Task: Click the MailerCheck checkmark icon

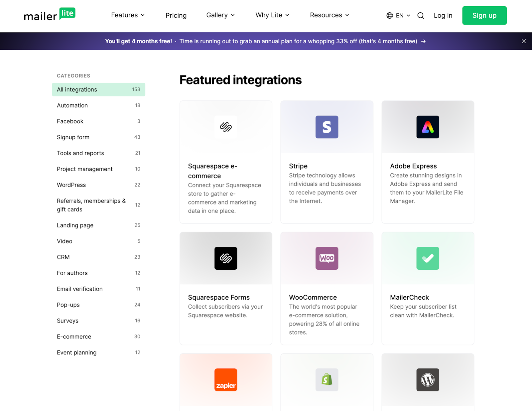Action: 428,258
